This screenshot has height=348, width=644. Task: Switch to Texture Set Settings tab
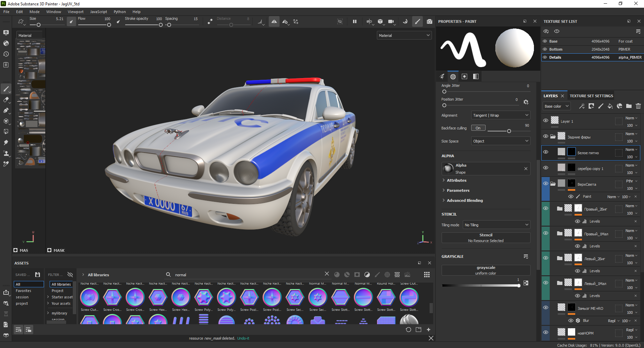[x=591, y=96]
